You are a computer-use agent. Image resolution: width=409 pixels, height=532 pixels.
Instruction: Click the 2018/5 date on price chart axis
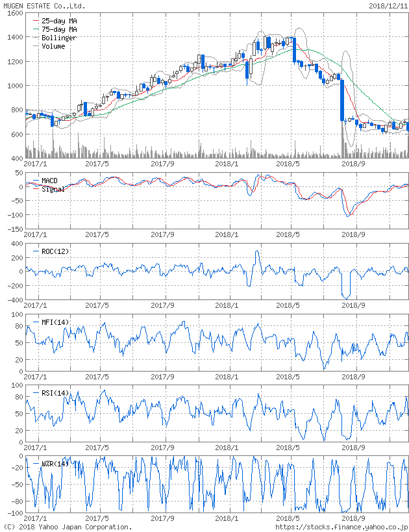tap(288, 164)
